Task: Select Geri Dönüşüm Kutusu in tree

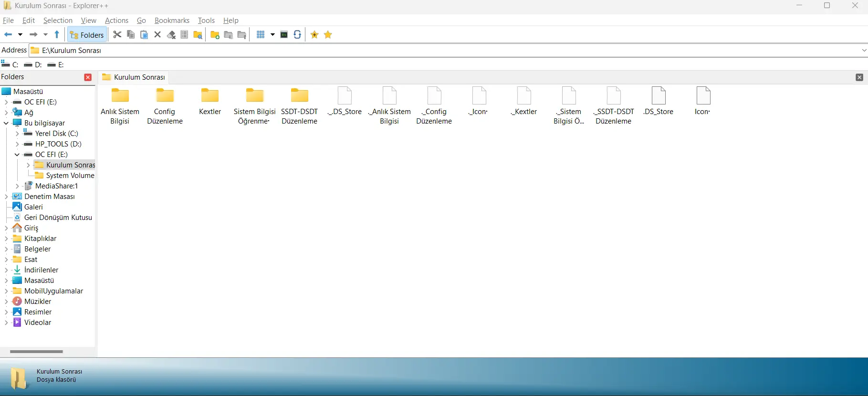Action: [x=52, y=218]
